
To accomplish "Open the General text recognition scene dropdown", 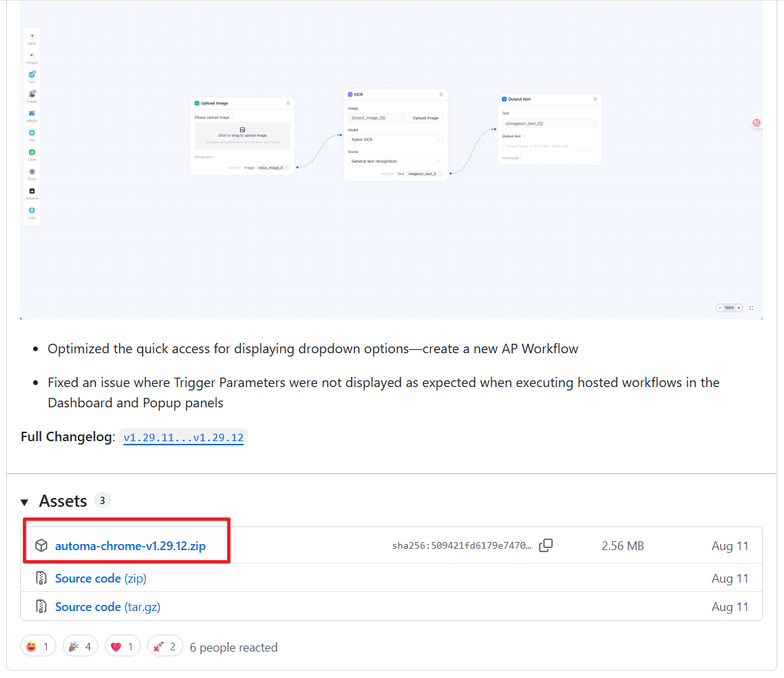I will coord(396,161).
